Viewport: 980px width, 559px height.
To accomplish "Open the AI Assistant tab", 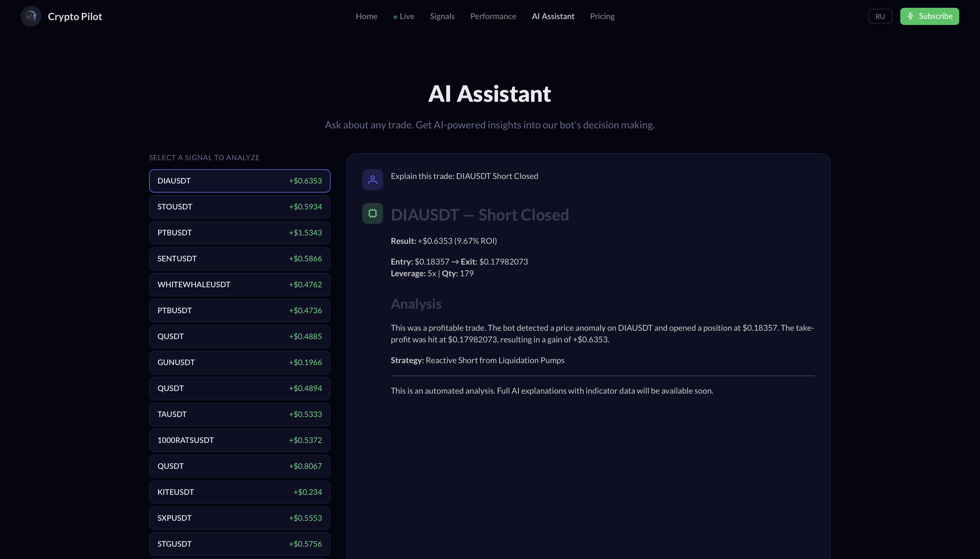I will [553, 16].
